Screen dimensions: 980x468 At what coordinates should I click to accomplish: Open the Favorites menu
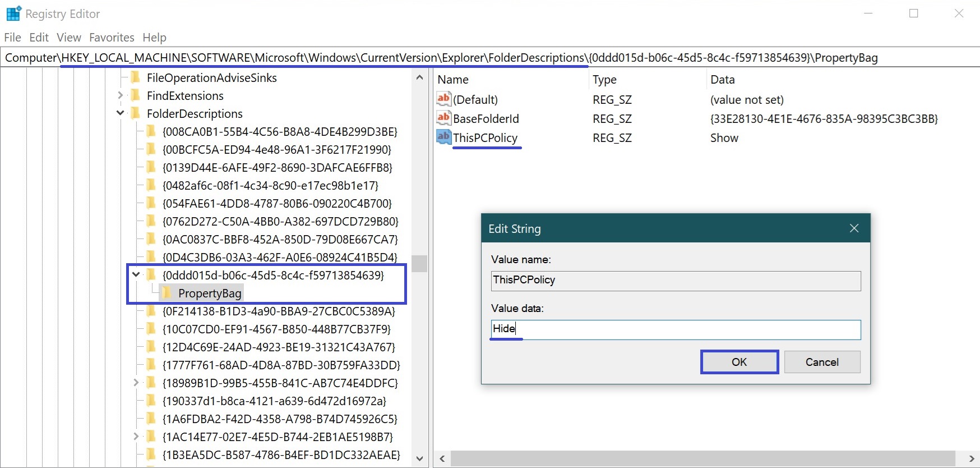tap(112, 38)
